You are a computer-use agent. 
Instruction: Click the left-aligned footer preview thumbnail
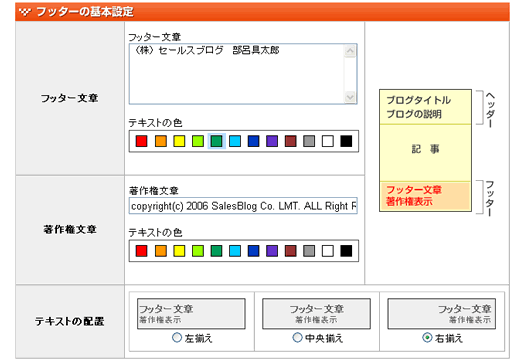click(191, 314)
